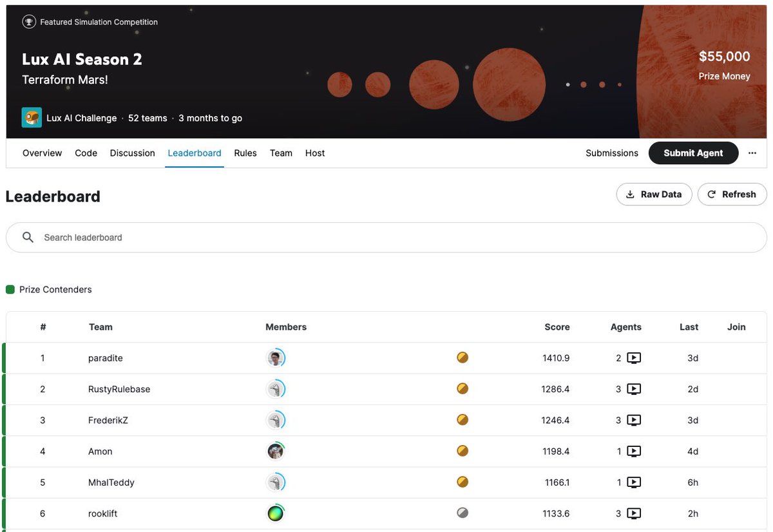Click the Score column header

click(557, 327)
